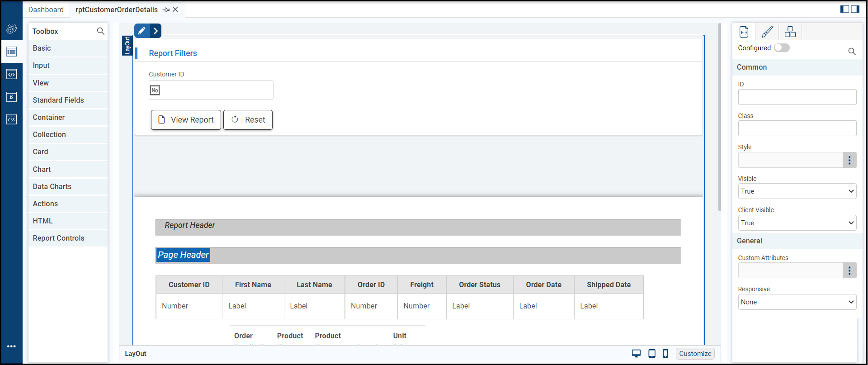The width and height of the screenshot is (868, 365).
Task: Click the Style property field
Action: 791,160
